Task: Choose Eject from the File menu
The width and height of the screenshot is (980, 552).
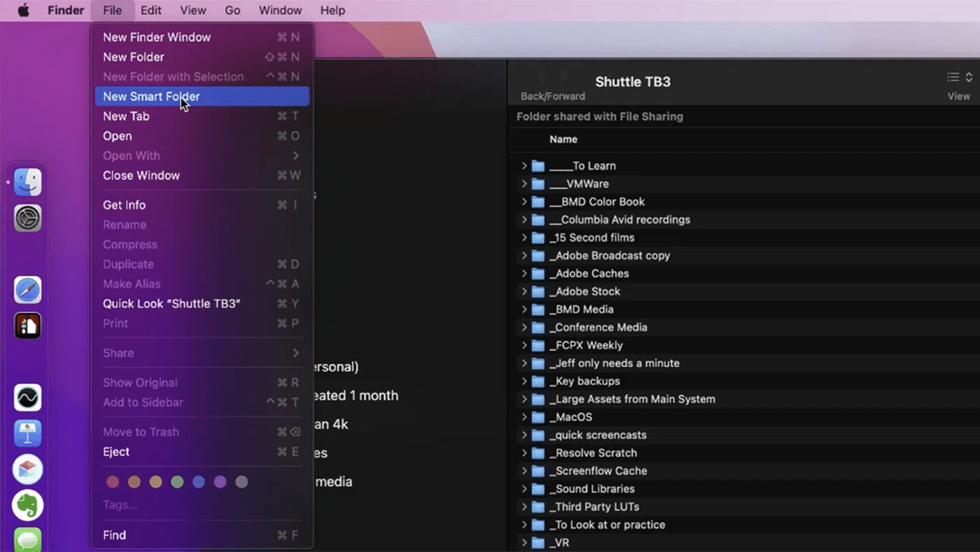Action: point(116,452)
